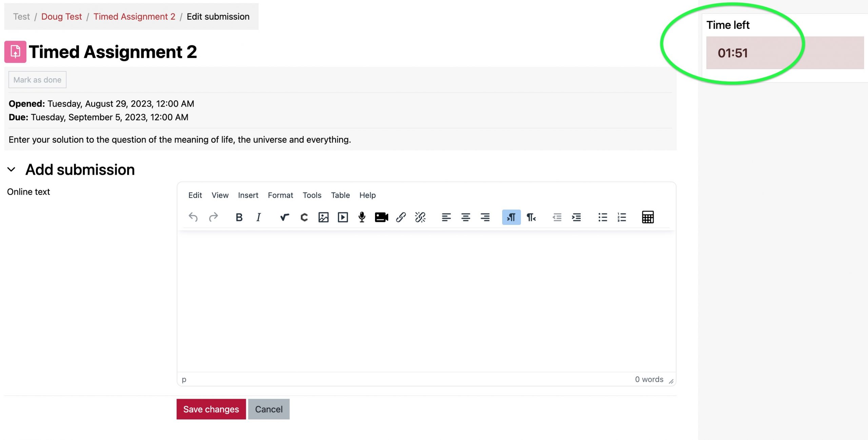The height and width of the screenshot is (440, 868).
Task: Click the Insert table icon
Action: (648, 217)
